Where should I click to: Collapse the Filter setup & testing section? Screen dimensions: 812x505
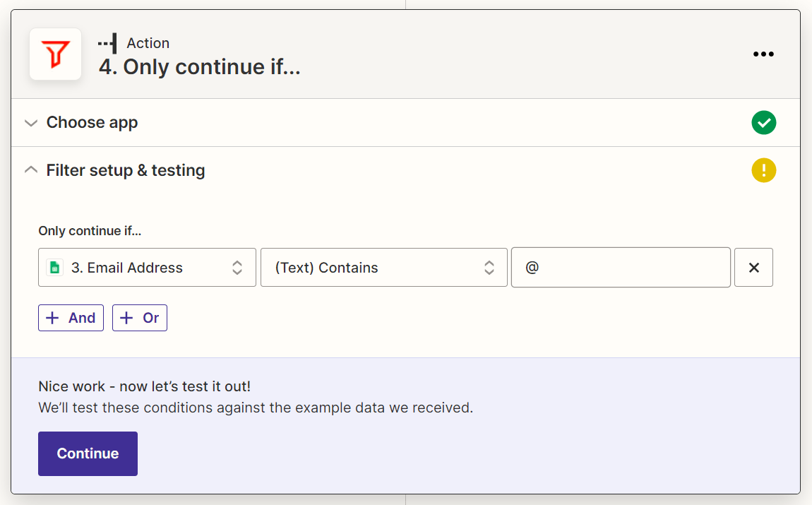coord(30,170)
